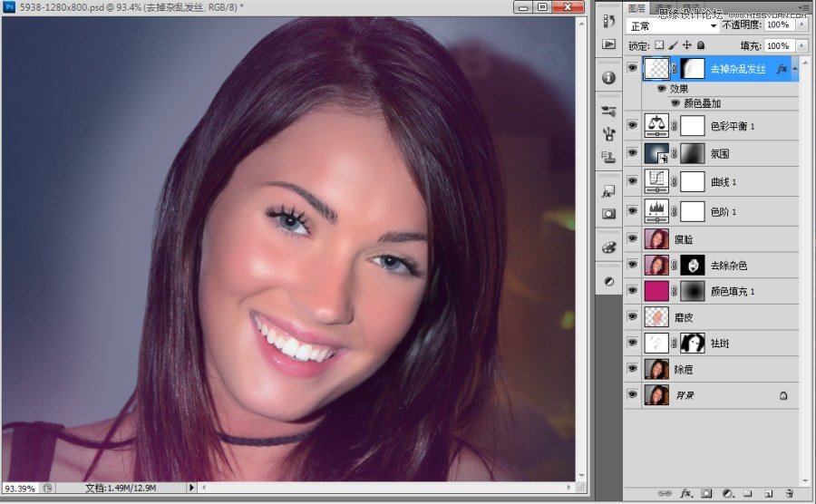Click the 色阶 1 levels adjustment thumbnail
The image size is (816, 504).
pos(656,211)
